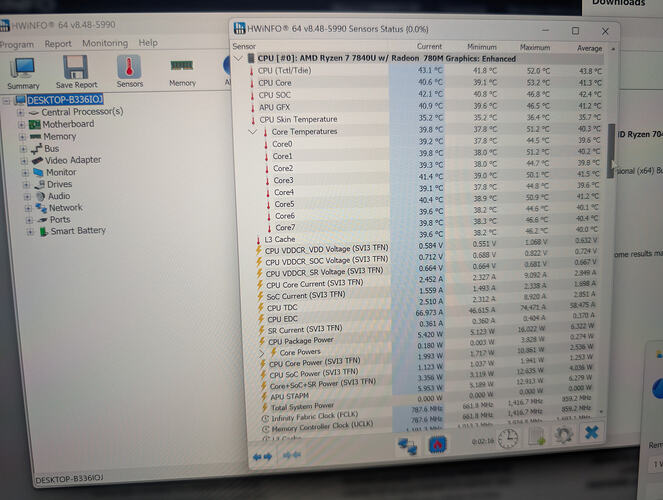This screenshot has width=663, height=500.
Task: Select the CPU SOC temperature row
Action: pos(425,95)
